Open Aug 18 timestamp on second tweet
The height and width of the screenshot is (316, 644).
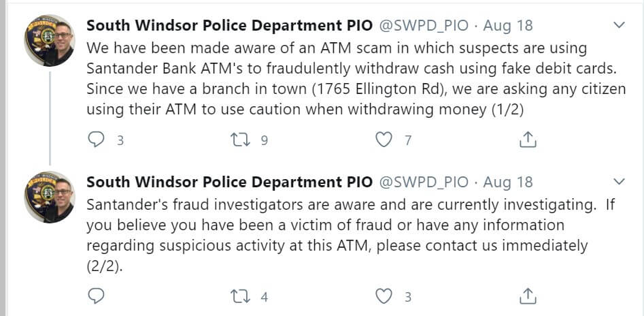[x=508, y=182]
